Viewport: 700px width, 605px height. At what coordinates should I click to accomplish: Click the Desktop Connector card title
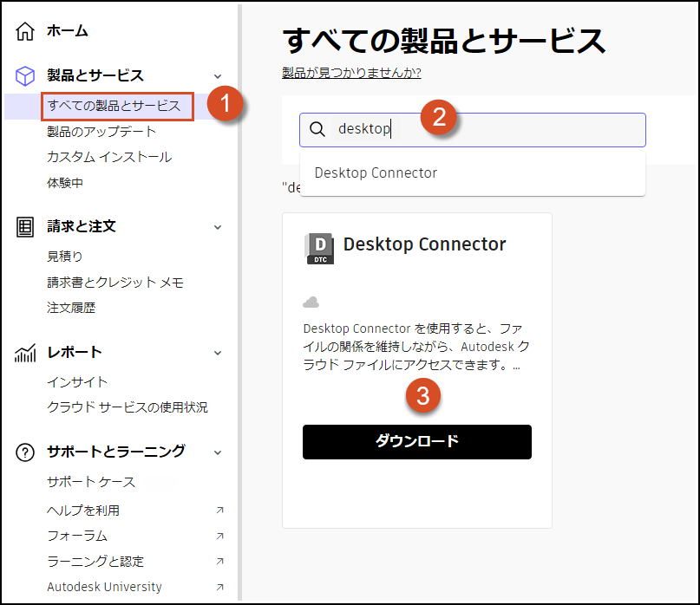(424, 244)
